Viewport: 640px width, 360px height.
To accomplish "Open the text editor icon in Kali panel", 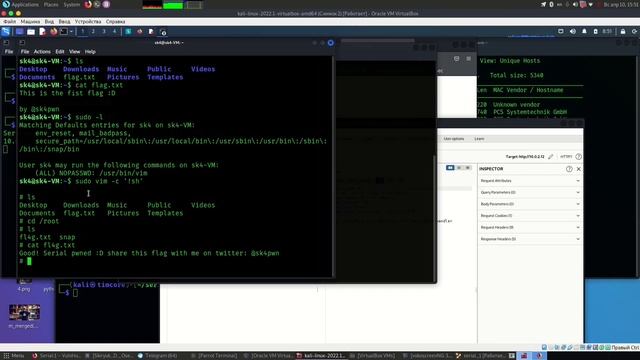I will click(42, 32).
